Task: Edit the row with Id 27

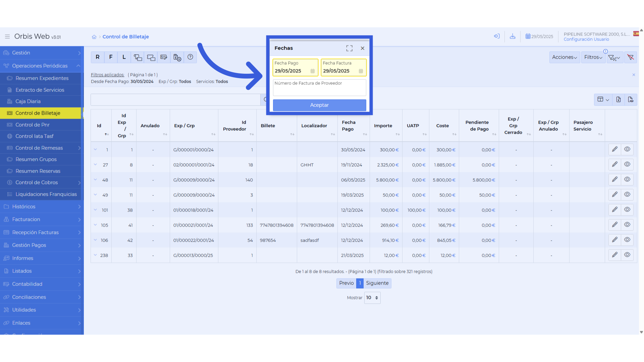Action: click(x=614, y=165)
